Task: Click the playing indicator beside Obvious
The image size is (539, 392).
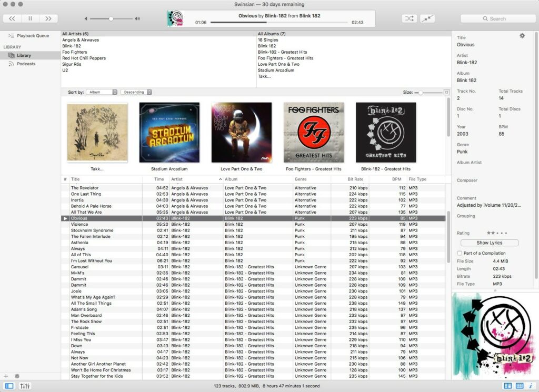Action: [x=65, y=218]
